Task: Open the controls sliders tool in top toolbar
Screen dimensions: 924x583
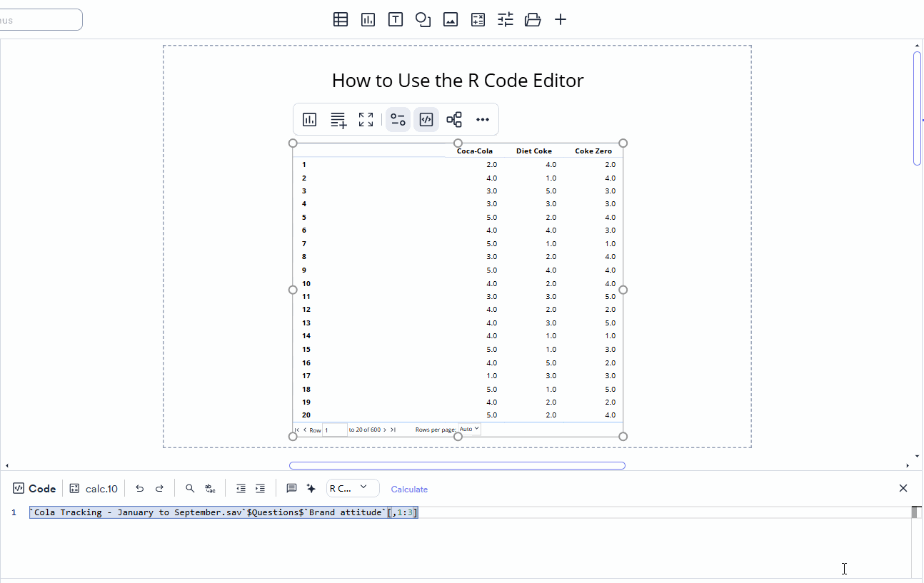Action: coord(506,20)
